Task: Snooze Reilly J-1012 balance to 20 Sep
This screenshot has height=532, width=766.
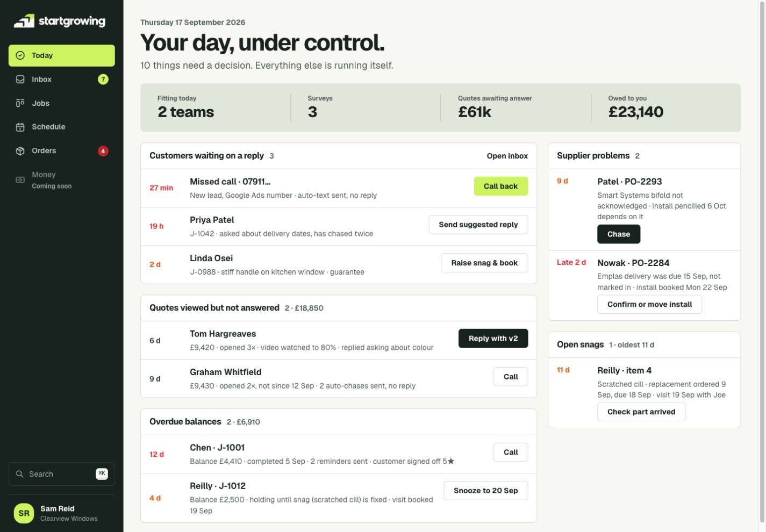Action: point(486,491)
